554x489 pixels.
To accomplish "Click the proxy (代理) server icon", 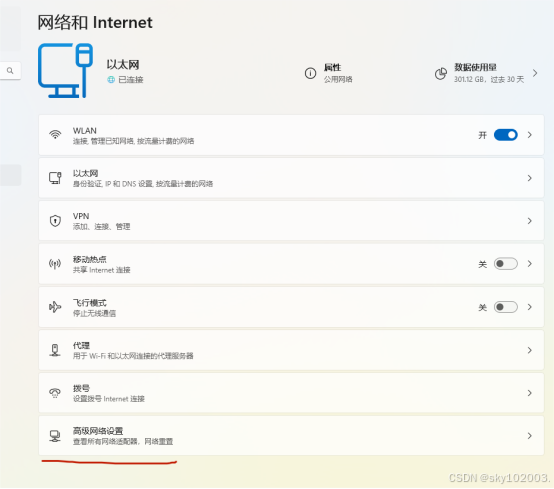I will click(55, 350).
